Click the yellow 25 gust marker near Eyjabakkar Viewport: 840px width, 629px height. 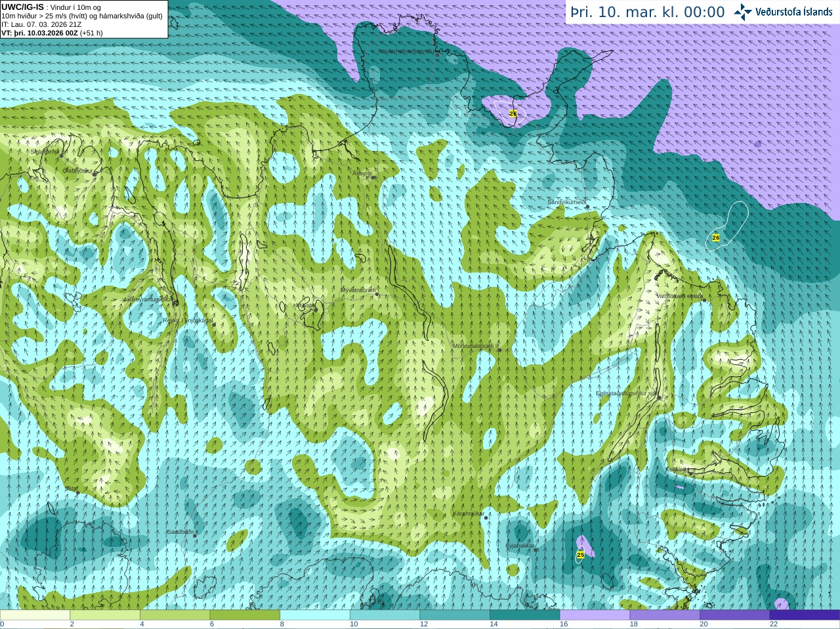(x=580, y=555)
